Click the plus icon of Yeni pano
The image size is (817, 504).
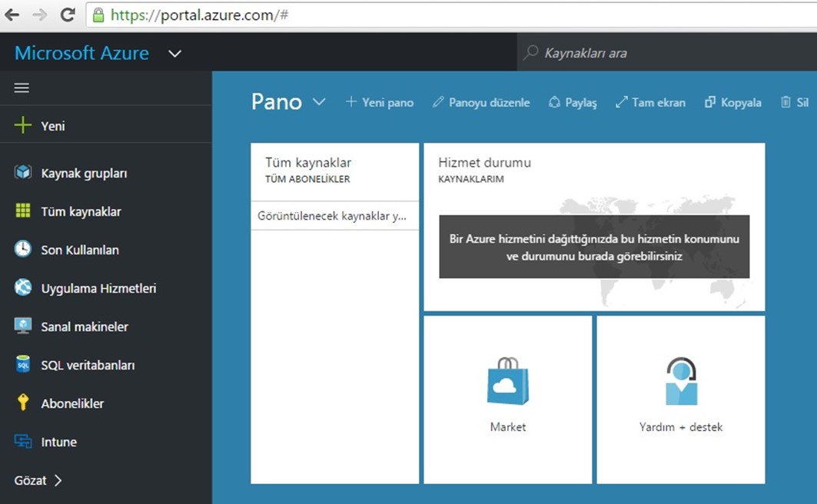351,102
